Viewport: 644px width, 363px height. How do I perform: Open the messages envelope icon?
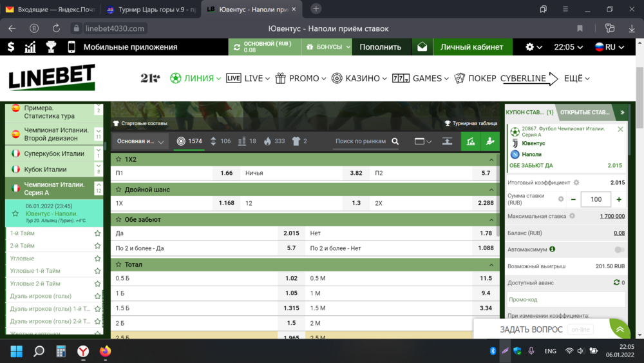pyautogui.click(x=422, y=47)
